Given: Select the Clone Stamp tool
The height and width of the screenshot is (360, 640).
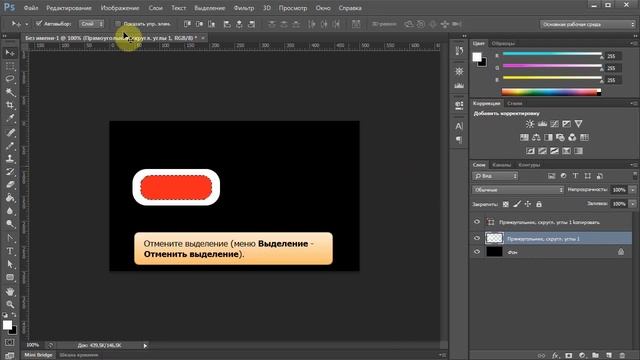Looking at the screenshot, I should 10,159.
